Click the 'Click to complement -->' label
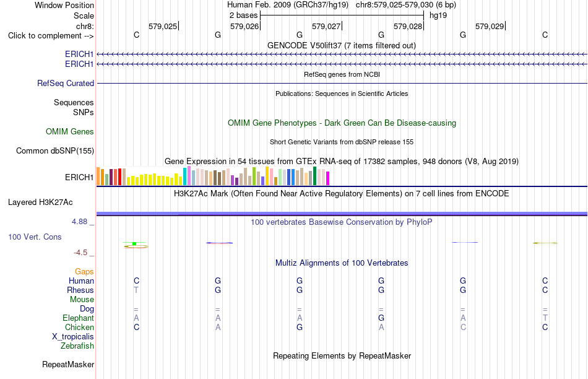This screenshot has width=588, height=379. (51, 36)
